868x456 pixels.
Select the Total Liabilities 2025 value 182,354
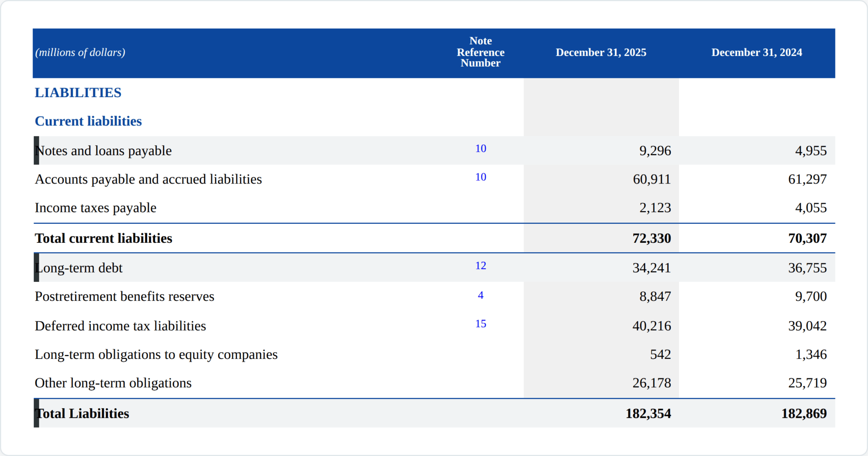pyautogui.click(x=648, y=413)
